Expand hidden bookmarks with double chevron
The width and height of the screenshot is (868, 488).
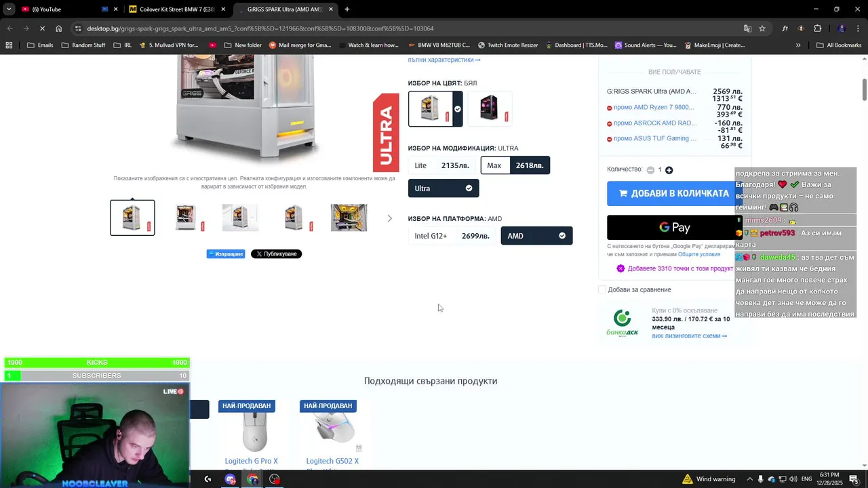[798, 45]
